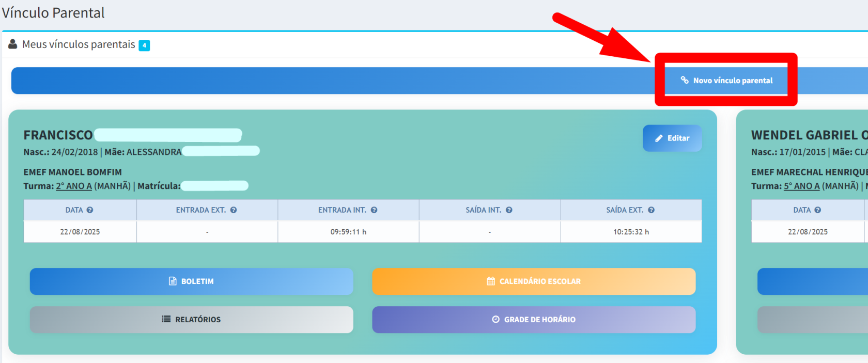Click the calendar icon on Calendário Escolar
868x363 pixels.
point(491,281)
